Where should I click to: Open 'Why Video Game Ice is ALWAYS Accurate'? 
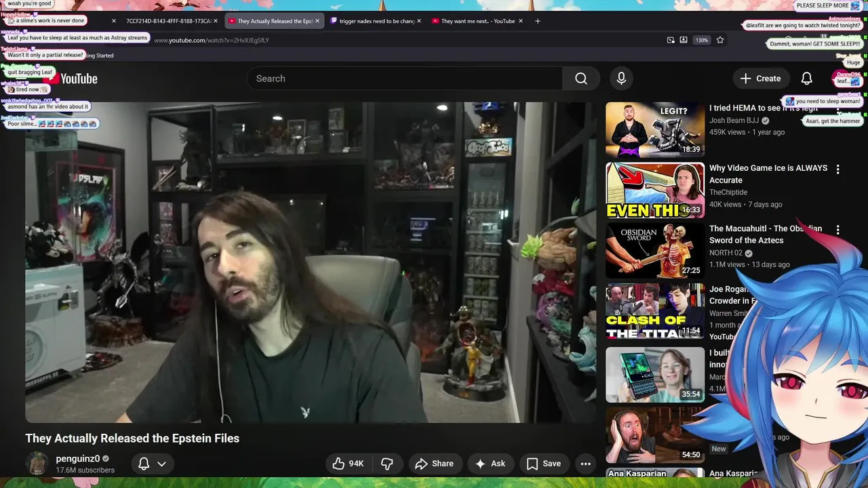[x=768, y=174]
